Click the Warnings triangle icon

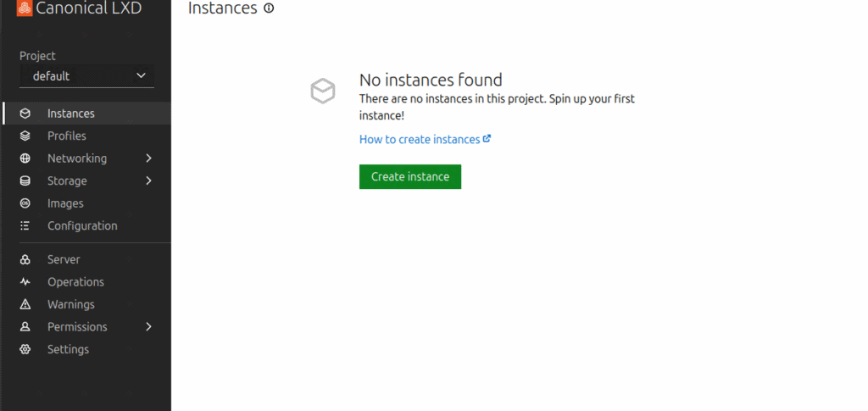coord(25,304)
